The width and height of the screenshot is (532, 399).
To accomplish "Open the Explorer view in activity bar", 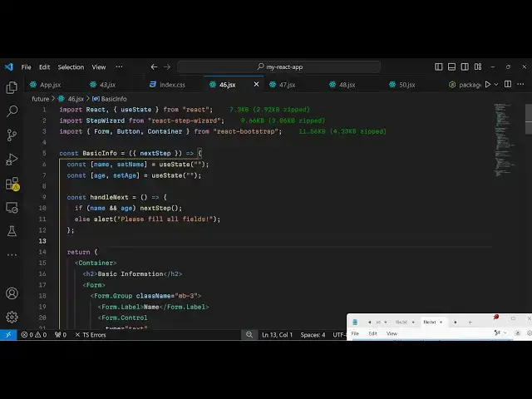I will tap(12, 87).
